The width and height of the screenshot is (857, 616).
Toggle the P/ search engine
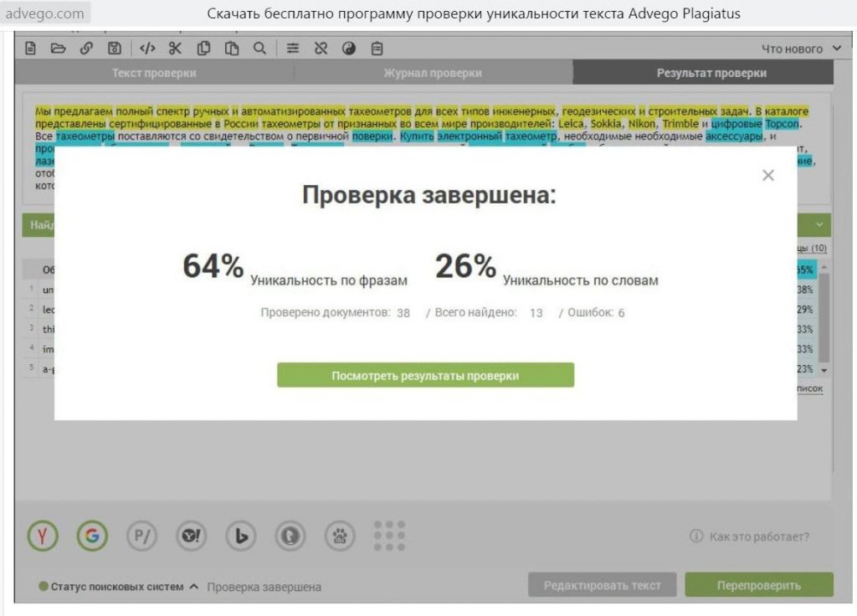(141, 536)
